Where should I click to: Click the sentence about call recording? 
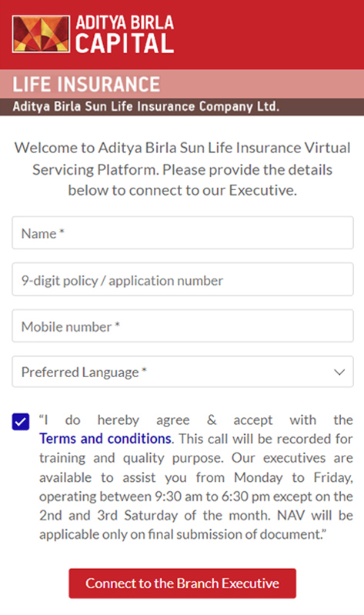196,448
